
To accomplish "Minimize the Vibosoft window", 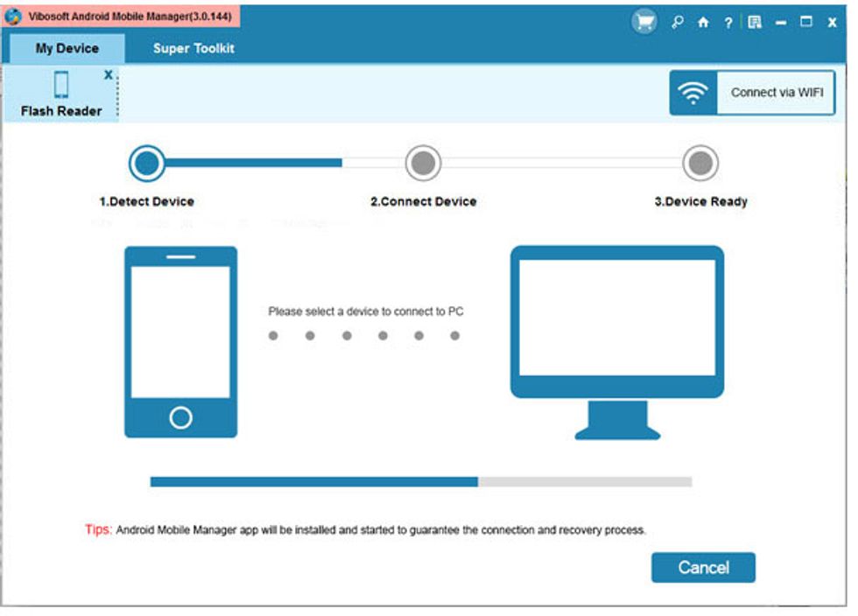I will 781,23.
